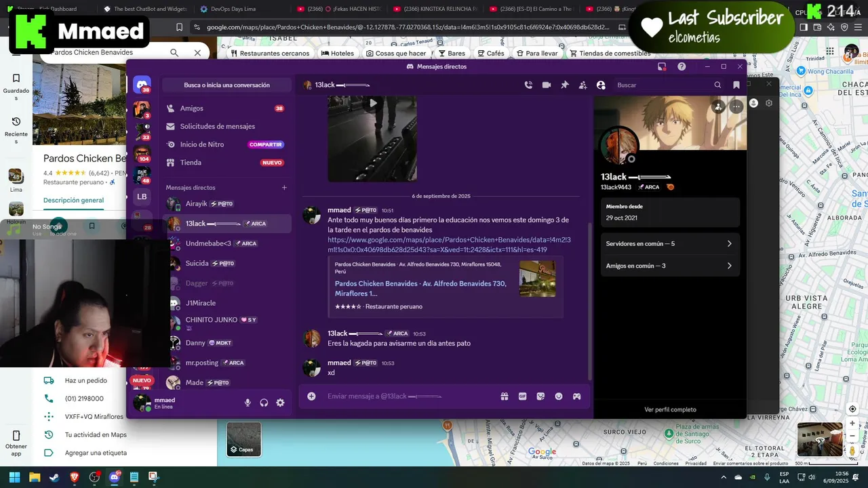
Task: Expand Amigos en común — 3
Action: pyautogui.click(x=669, y=266)
